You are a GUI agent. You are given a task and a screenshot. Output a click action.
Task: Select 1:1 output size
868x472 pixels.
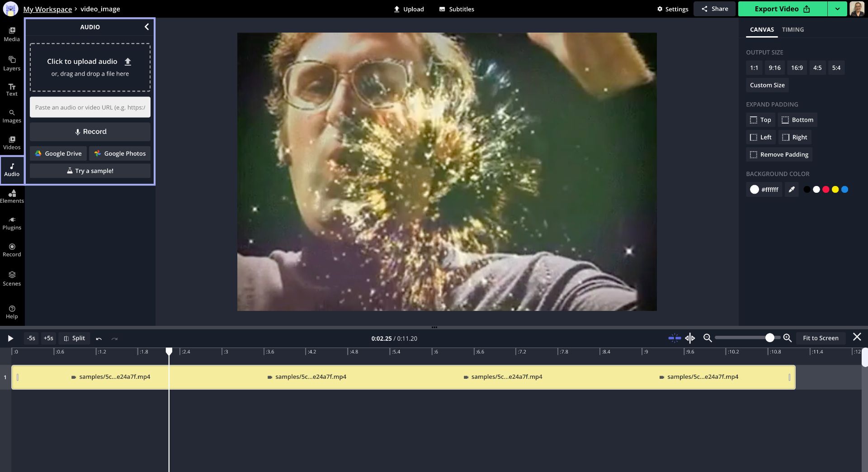click(x=754, y=68)
